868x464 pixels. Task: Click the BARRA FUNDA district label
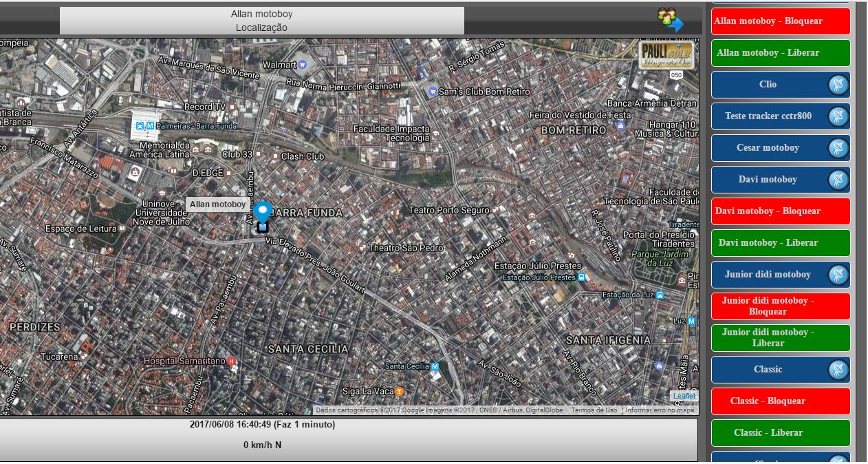[x=307, y=213]
